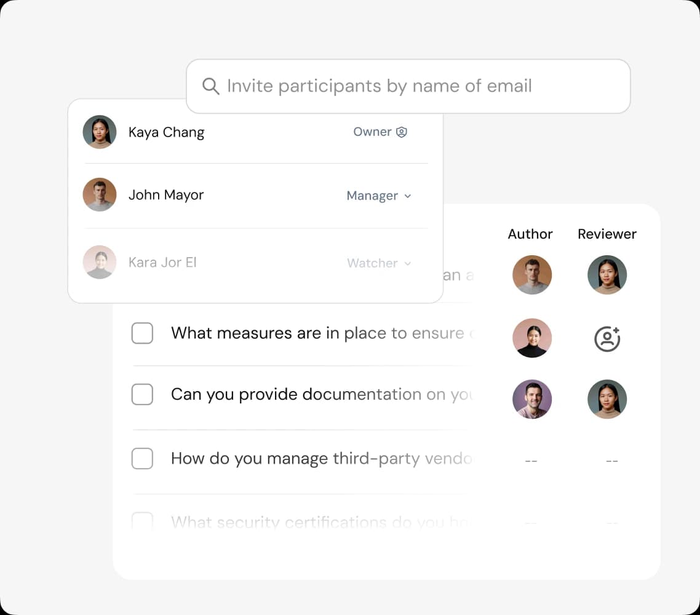Click the Author column header
Screen dimensions: 700x615
pyautogui.click(x=530, y=234)
